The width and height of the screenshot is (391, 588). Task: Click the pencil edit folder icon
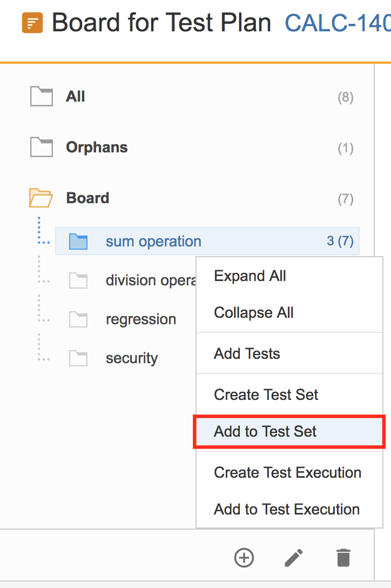tap(294, 558)
